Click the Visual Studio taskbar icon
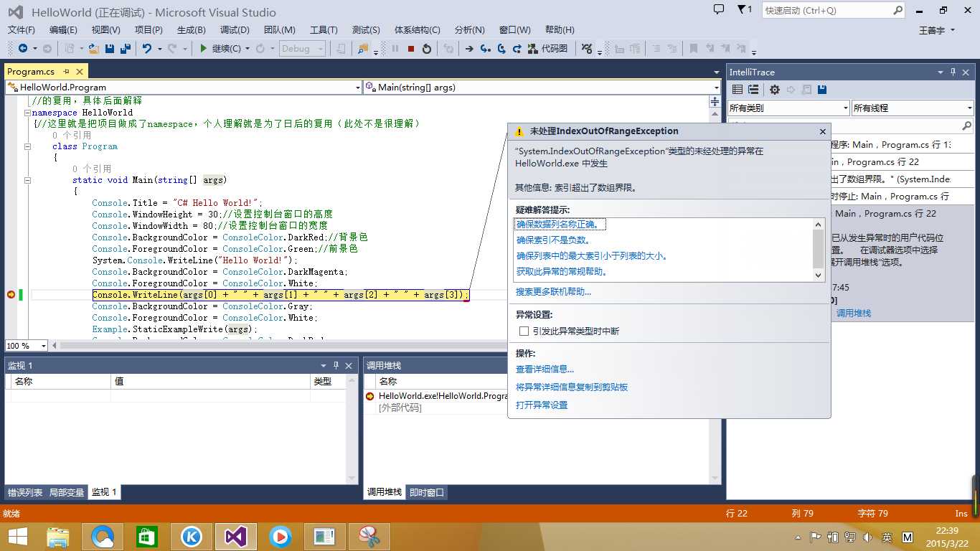Screen dimensions: 980x551 click(x=236, y=536)
